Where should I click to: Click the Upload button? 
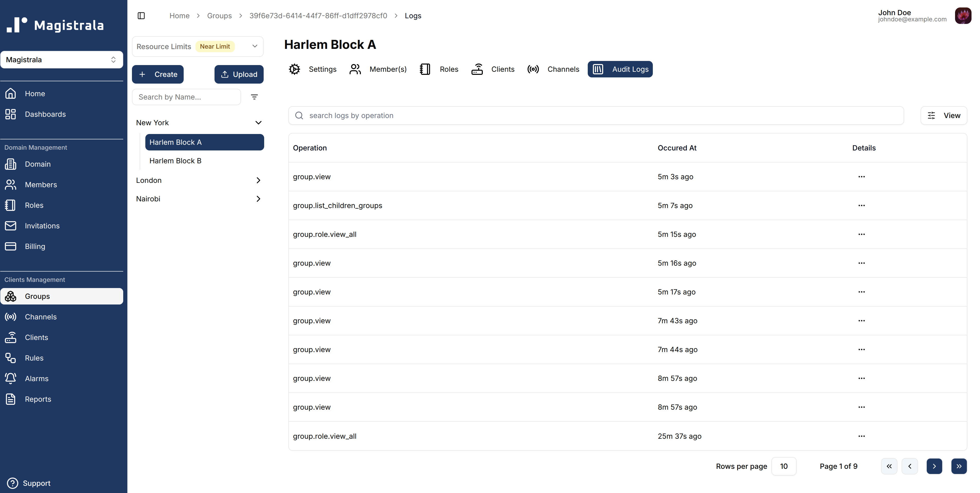pos(239,74)
